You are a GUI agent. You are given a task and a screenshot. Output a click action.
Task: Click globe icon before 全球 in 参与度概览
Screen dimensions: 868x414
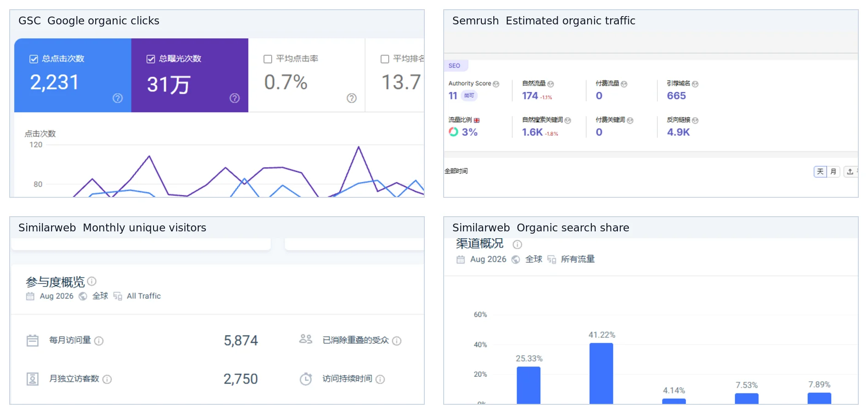pos(83,296)
